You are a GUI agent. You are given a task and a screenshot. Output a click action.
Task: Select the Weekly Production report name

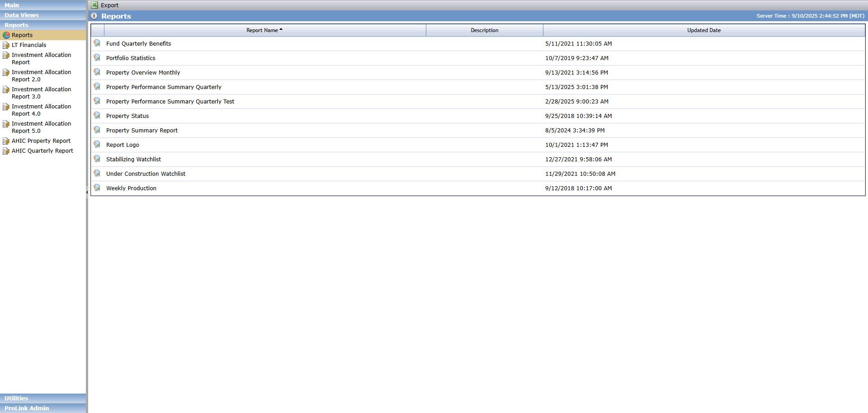tap(131, 188)
